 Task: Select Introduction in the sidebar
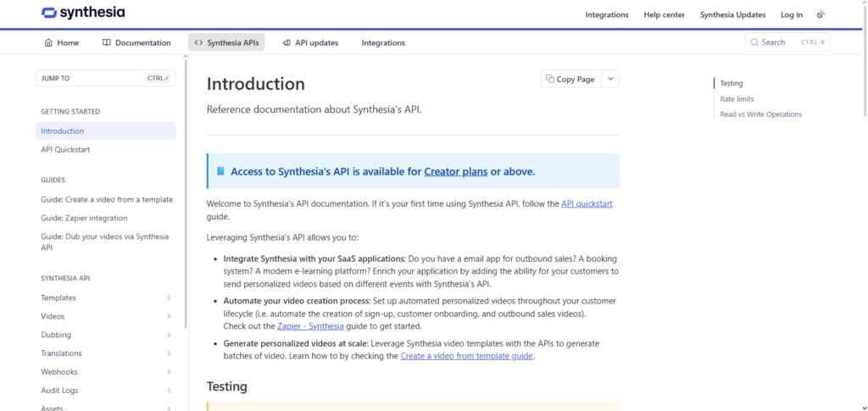click(x=106, y=131)
